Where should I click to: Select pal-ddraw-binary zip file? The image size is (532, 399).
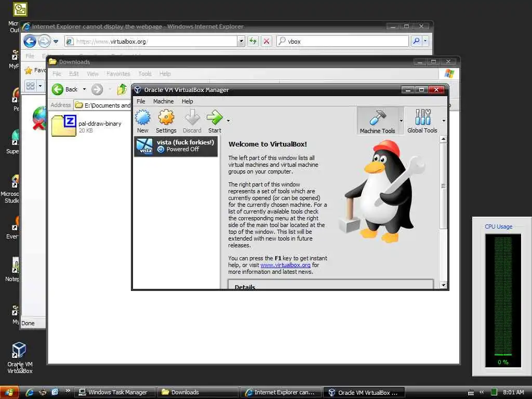pyautogui.click(x=87, y=126)
